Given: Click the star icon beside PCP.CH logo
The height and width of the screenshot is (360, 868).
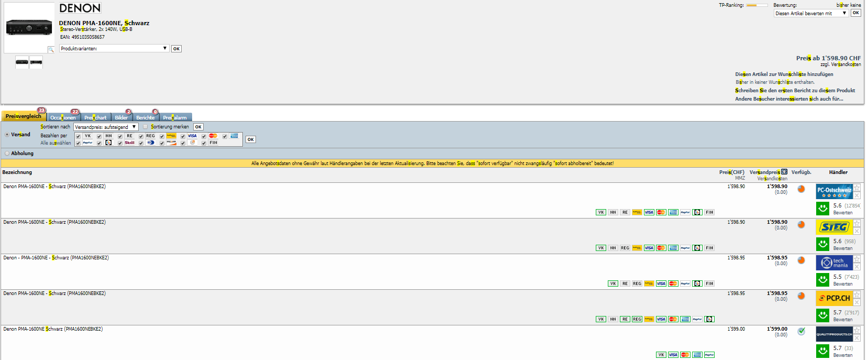Looking at the screenshot, I should [x=856, y=294].
